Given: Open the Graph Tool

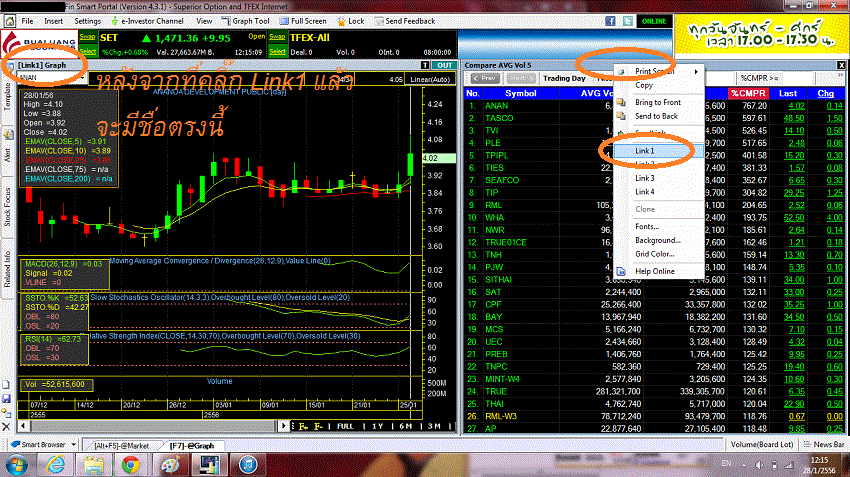Looking at the screenshot, I should click(245, 21).
